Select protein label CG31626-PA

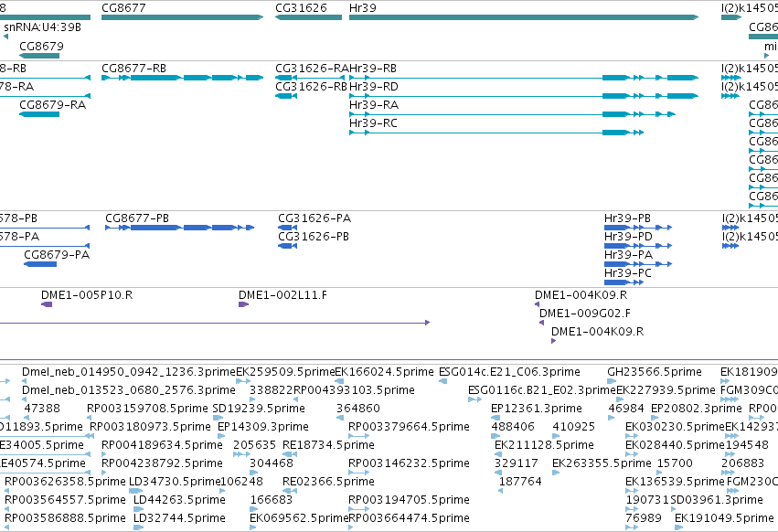coord(314,218)
